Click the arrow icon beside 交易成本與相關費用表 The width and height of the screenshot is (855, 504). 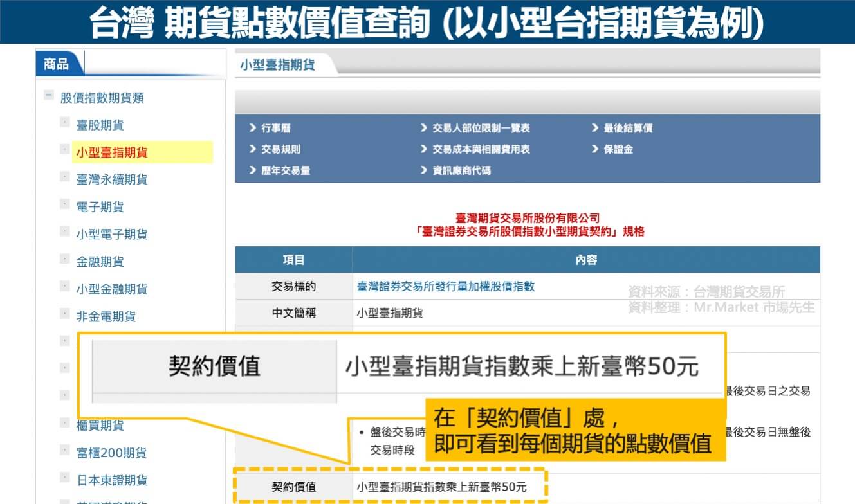pyautogui.click(x=424, y=149)
